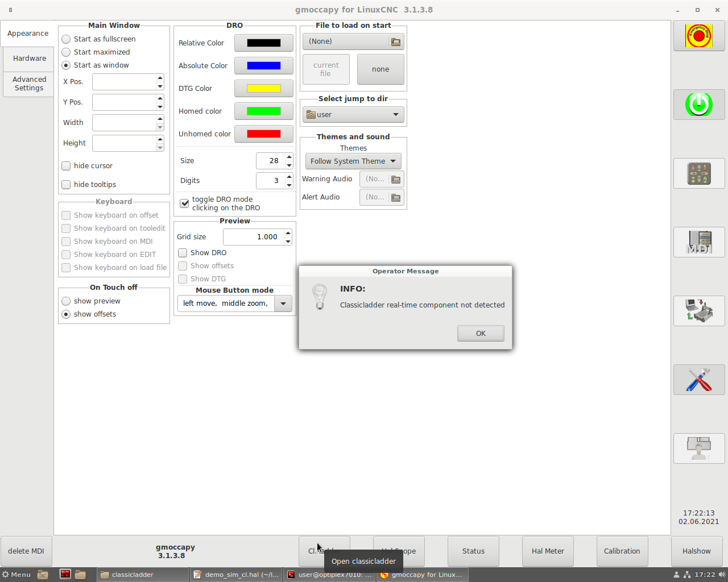The width and height of the screenshot is (728, 582).
Task: Enable Show DRO in preview
Action: [x=183, y=253]
